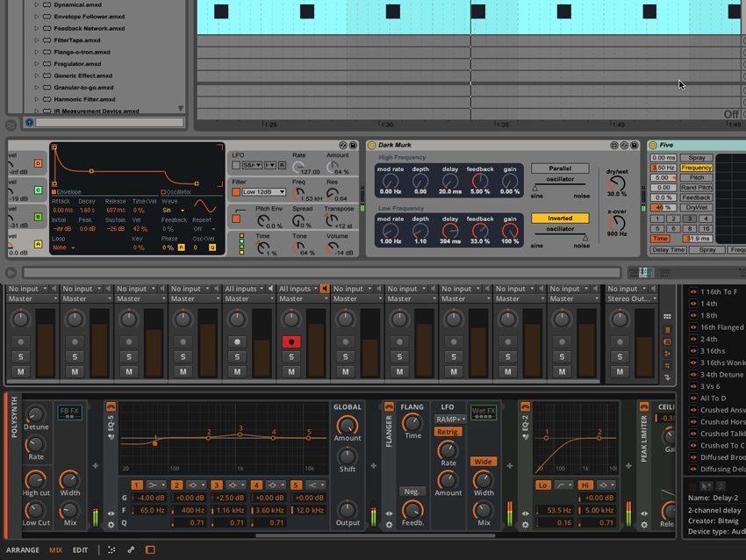Click the EQ-5 expand arrows icon

[111, 513]
